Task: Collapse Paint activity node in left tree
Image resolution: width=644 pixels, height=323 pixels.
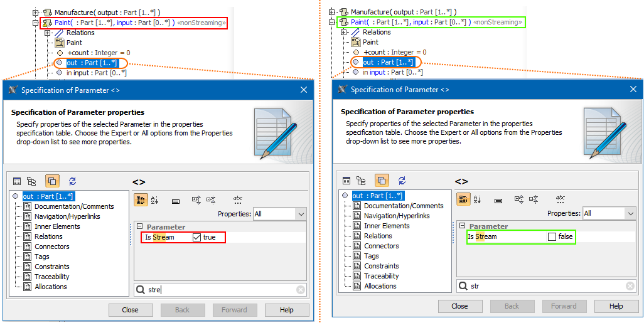Action: tap(36, 23)
